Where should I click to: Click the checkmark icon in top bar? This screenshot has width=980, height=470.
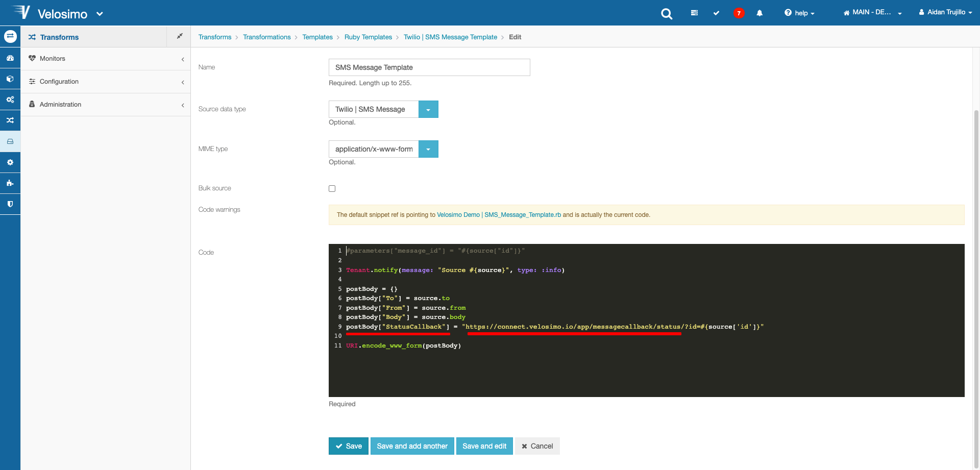click(716, 13)
